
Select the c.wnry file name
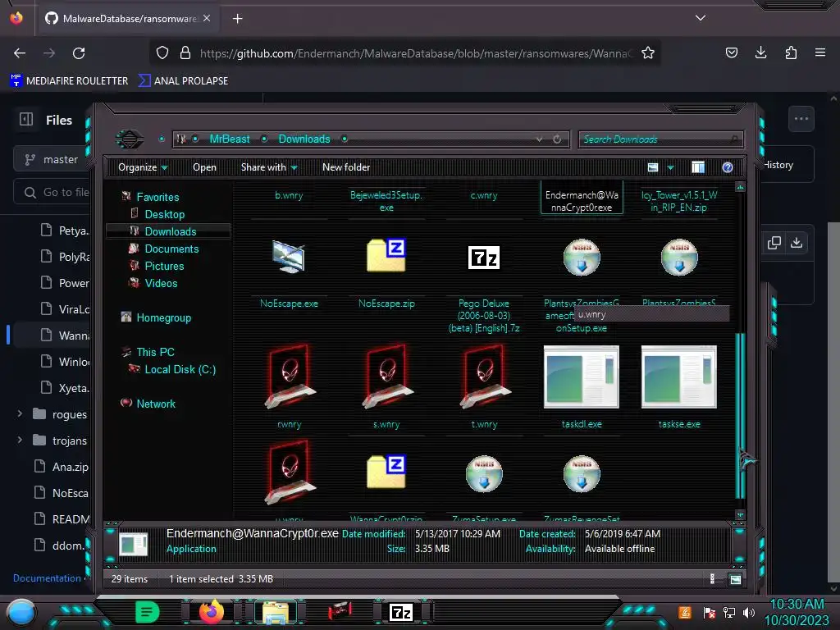coord(484,195)
